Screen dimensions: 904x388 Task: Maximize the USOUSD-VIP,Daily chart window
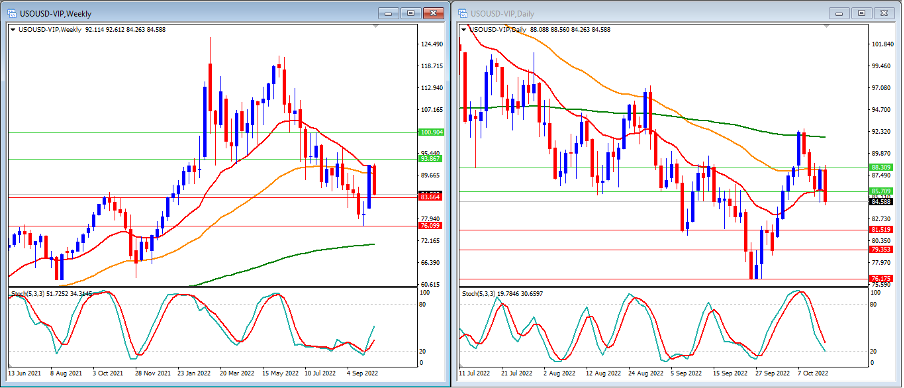tap(862, 13)
